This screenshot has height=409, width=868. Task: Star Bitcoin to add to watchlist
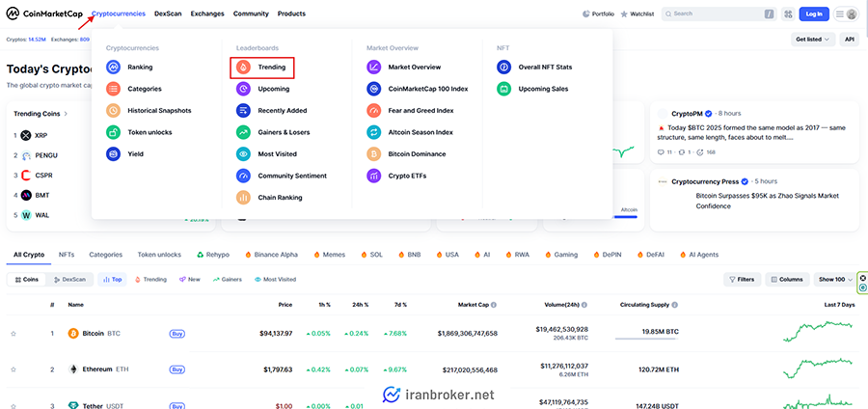(x=14, y=334)
